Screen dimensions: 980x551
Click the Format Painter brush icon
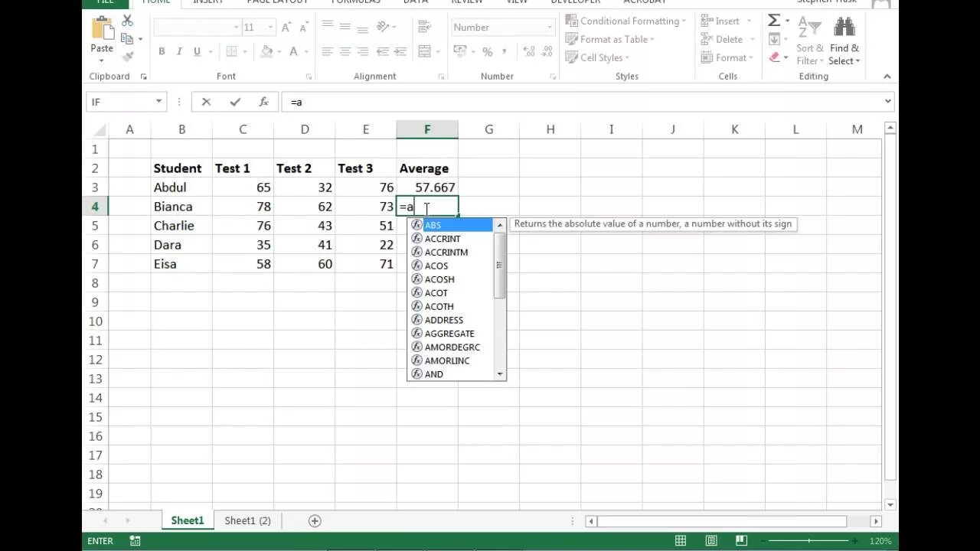(x=127, y=56)
